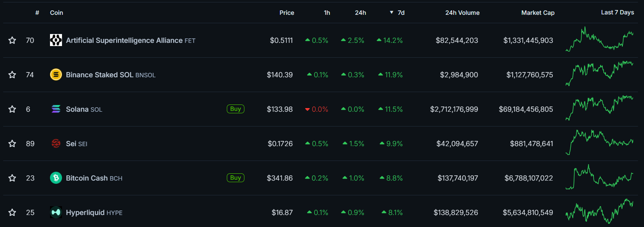Screen dimensions: 644x227
Task: Star the Hyperliquid row
Action: 12,212
